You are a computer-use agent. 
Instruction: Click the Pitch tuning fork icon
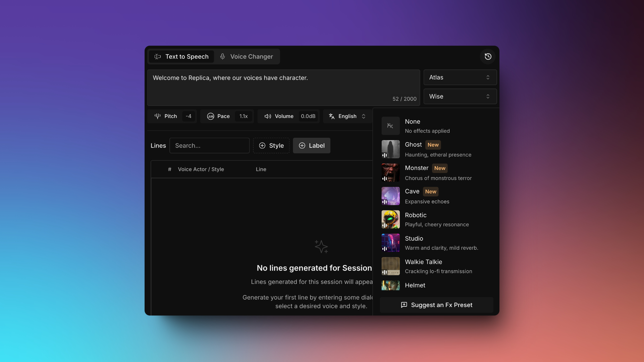click(x=157, y=116)
